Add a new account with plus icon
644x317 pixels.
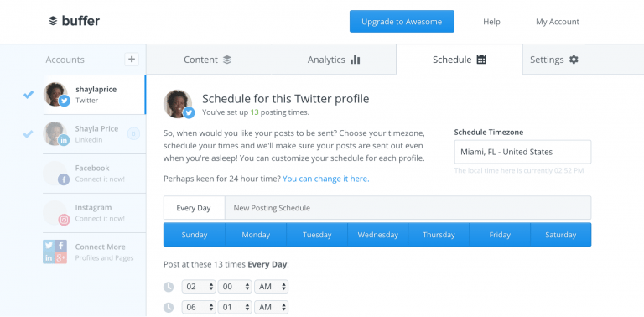coord(132,60)
